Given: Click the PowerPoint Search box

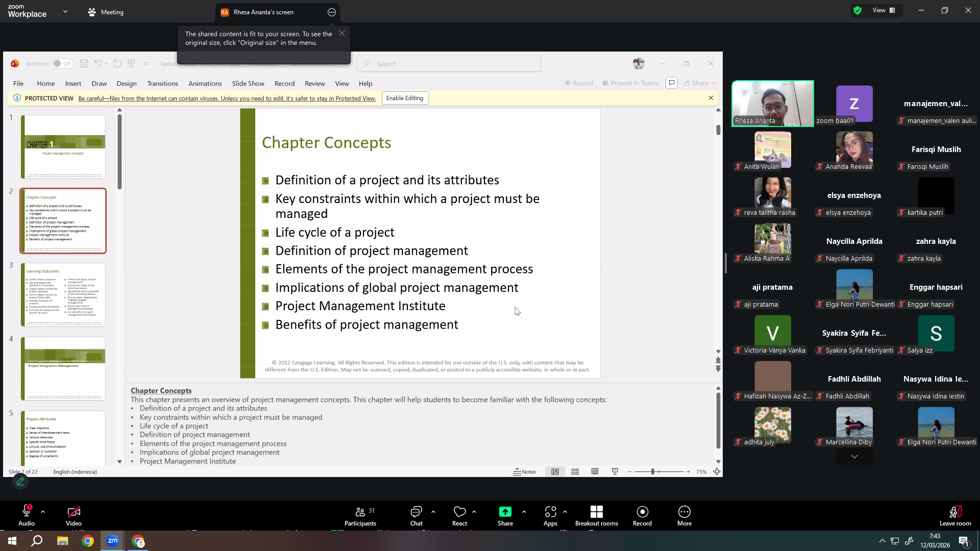Looking at the screenshot, I should (x=449, y=64).
